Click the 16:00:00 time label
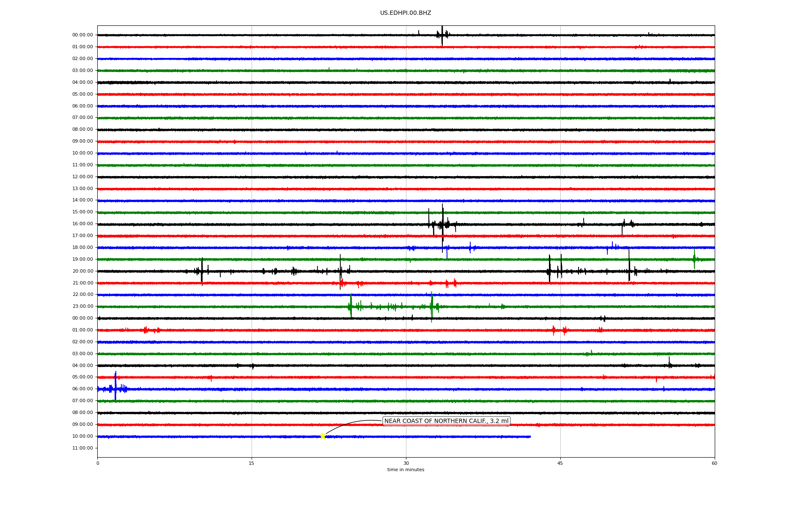Viewport: 812px width, 508px height. (82, 224)
